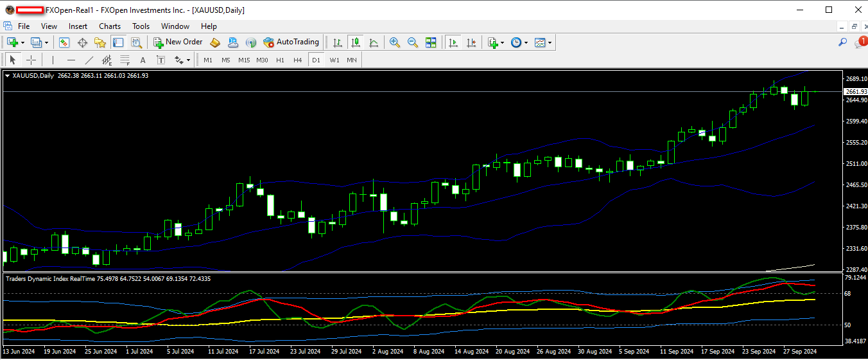Select the Text Label tool
The width and height of the screenshot is (868, 360).
tap(161, 60)
